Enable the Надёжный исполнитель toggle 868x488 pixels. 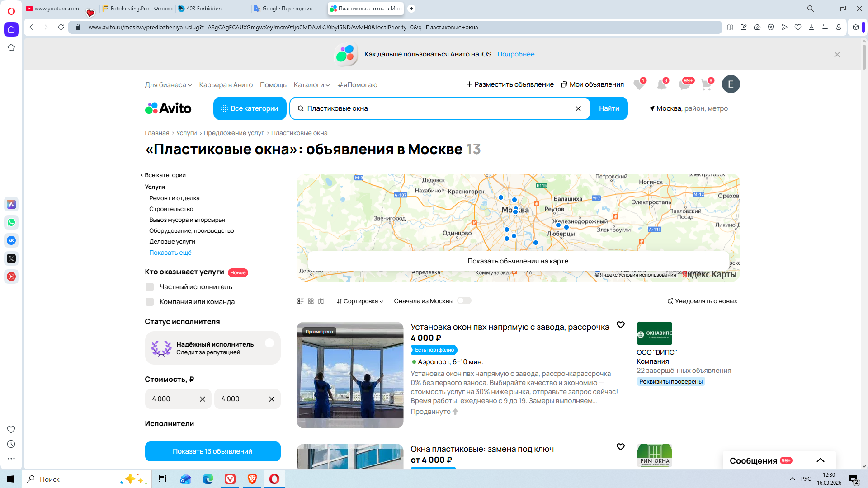(x=269, y=343)
